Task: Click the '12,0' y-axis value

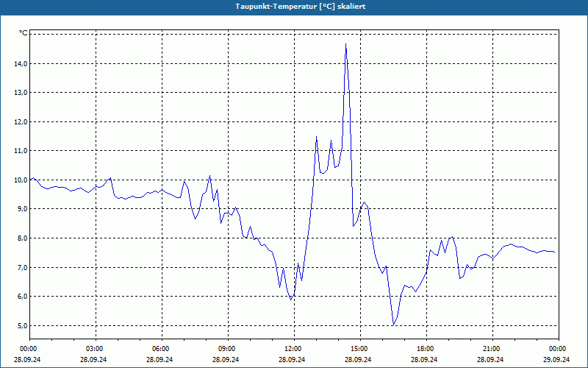Action: (21, 122)
